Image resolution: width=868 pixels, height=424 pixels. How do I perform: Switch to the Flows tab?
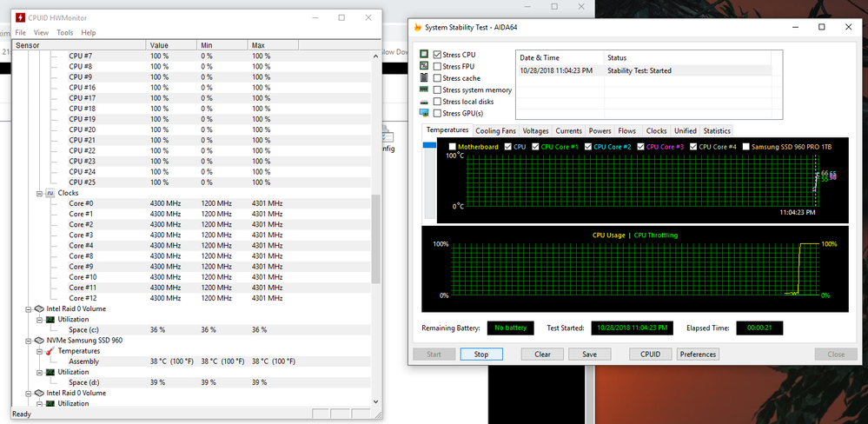[627, 130]
